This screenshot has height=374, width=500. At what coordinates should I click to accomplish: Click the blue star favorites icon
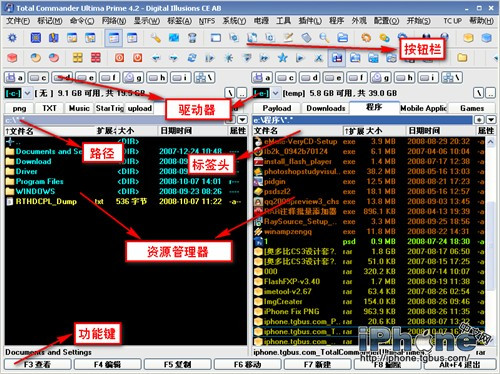283,58
